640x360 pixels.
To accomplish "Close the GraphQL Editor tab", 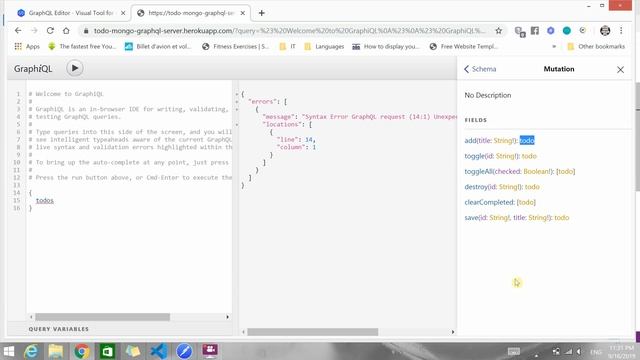I will tap(123, 13).
